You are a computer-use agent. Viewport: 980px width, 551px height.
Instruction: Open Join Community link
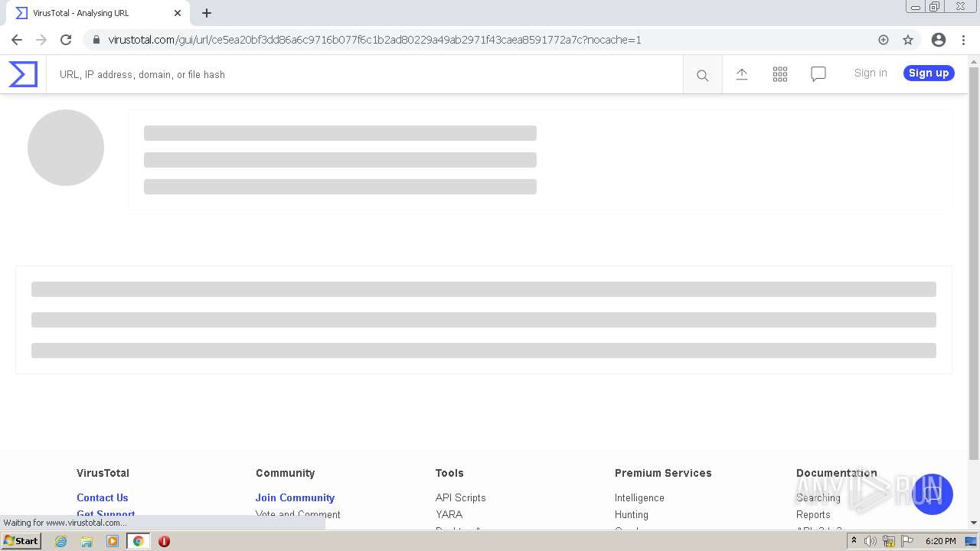(x=295, y=497)
